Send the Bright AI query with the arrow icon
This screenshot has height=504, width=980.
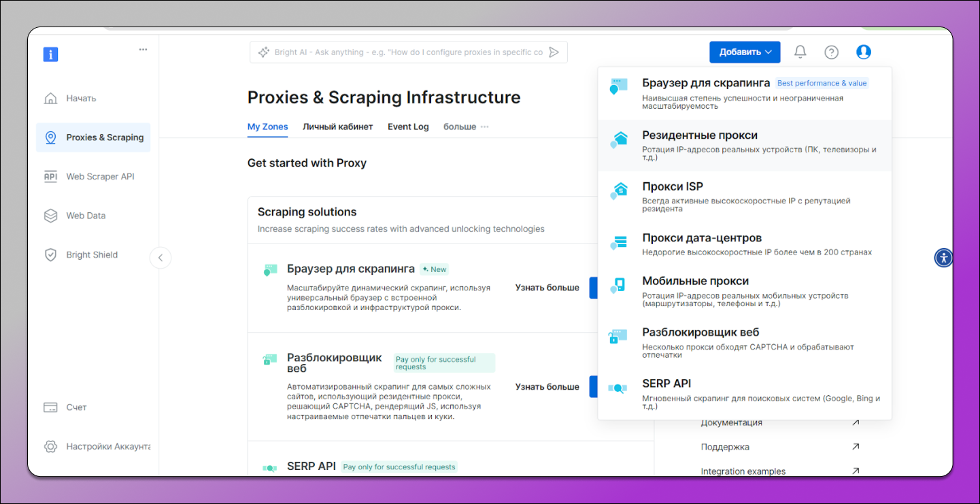[x=554, y=52]
